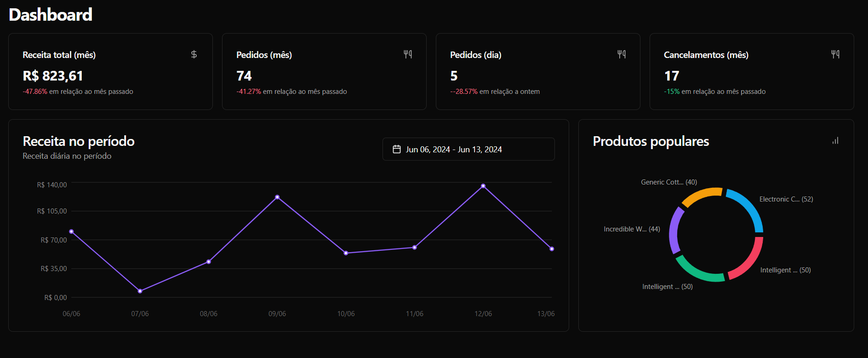This screenshot has width=868, height=358.
Task: Click utensils icon on Cancelamentos (mês) card
Action: tap(835, 54)
